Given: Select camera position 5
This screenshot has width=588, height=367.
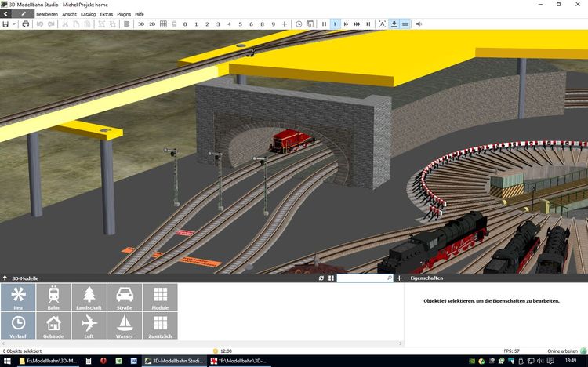Looking at the screenshot, I should 241,24.
